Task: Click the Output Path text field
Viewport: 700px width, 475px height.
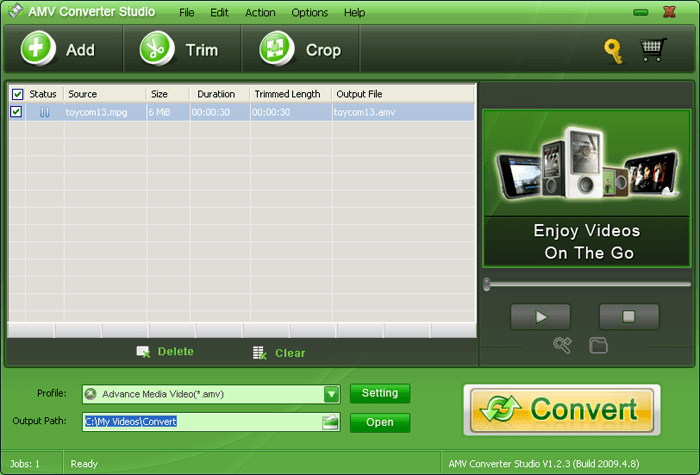Action: (x=200, y=422)
